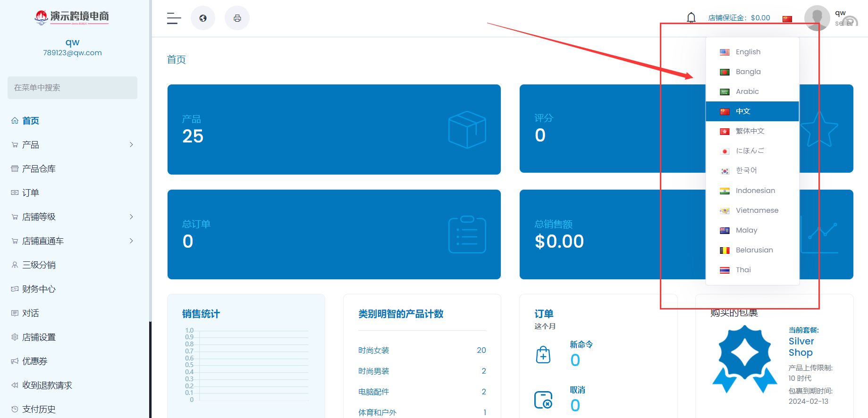Open the 时尚女装 category link
Image resolution: width=868 pixels, height=418 pixels.
pos(373,351)
